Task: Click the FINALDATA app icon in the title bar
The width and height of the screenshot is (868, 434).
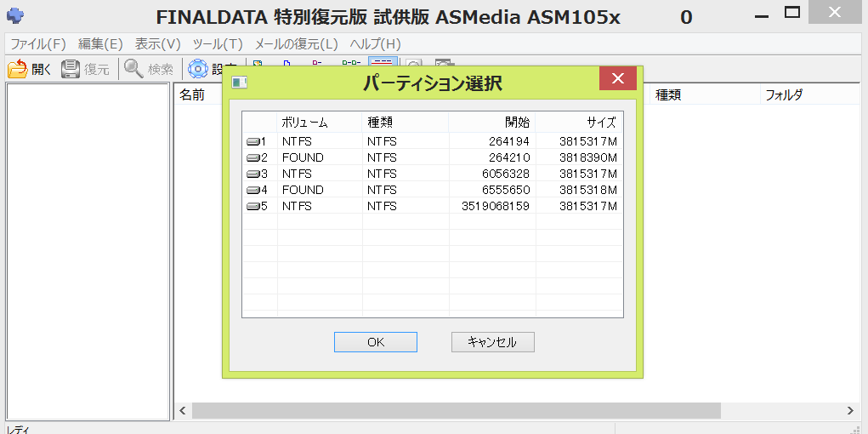Action: pos(14,15)
